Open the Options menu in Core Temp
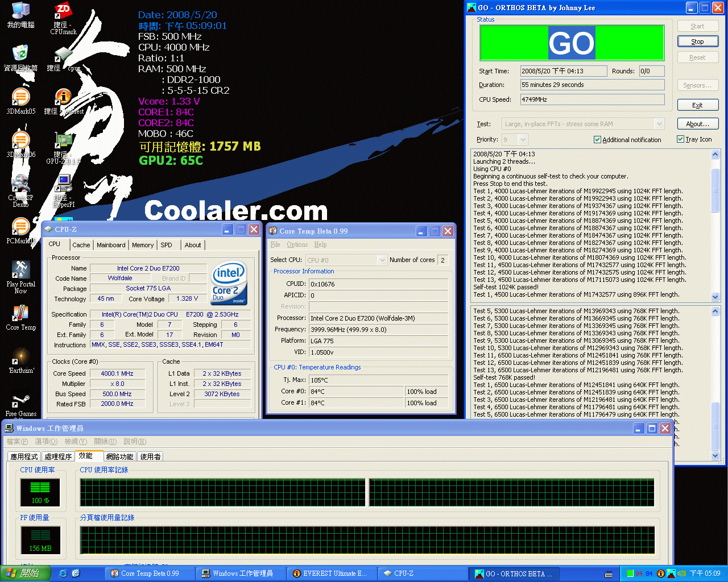This screenshot has width=728, height=582. 297,244
